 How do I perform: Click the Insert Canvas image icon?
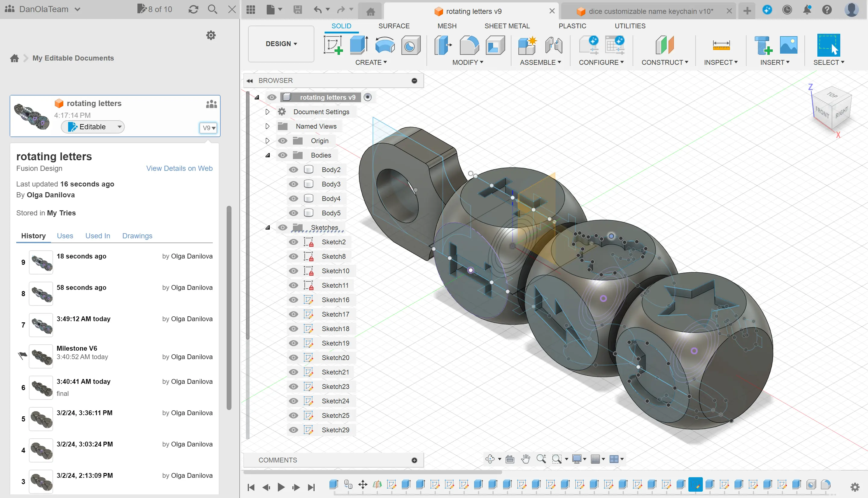click(x=788, y=45)
